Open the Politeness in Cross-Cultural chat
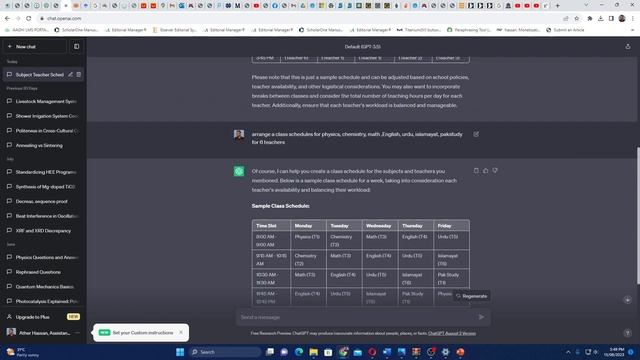Screen dimensions: 640x360 point(43,131)
